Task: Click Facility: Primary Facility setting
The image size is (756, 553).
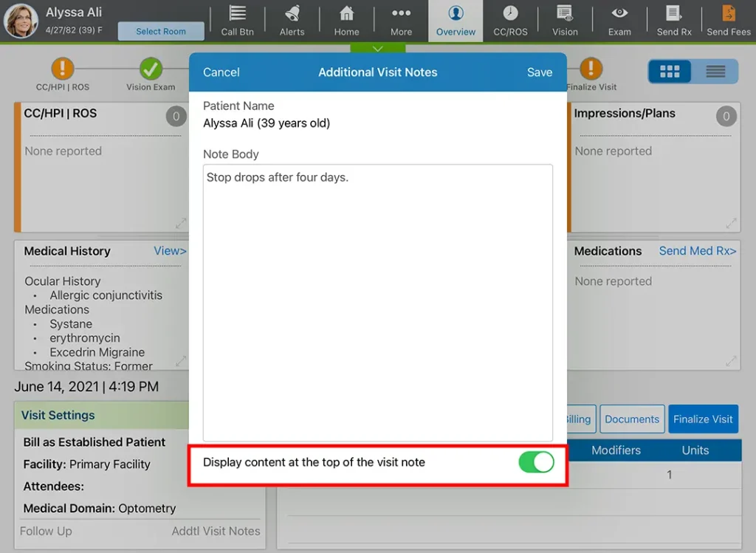Action: click(x=87, y=464)
